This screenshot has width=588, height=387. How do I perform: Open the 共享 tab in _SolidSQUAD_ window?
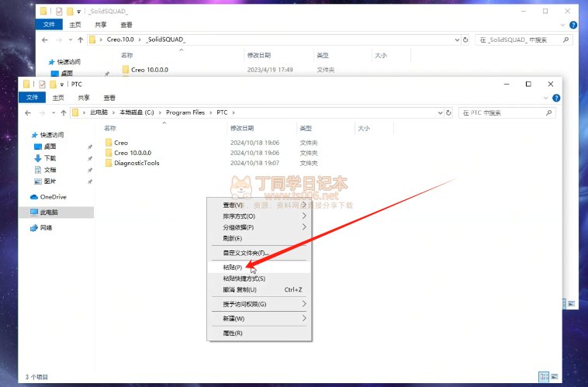click(101, 25)
